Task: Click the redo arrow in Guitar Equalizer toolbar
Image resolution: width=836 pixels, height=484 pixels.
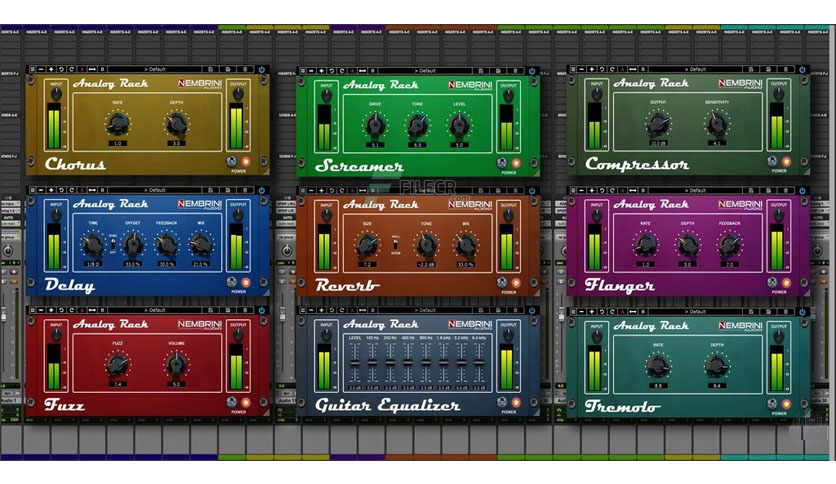Action: point(342,310)
